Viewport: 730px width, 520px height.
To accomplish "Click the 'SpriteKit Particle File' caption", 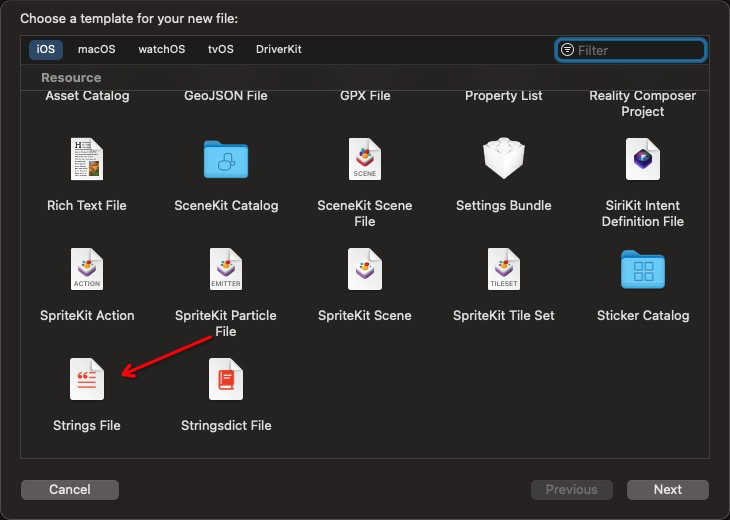I will [226, 323].
